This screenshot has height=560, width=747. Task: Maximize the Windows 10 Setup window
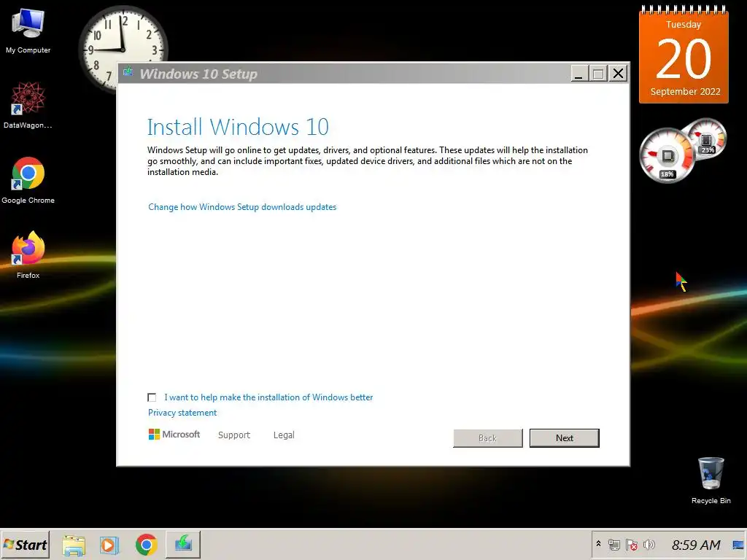(x=598, y=74)
